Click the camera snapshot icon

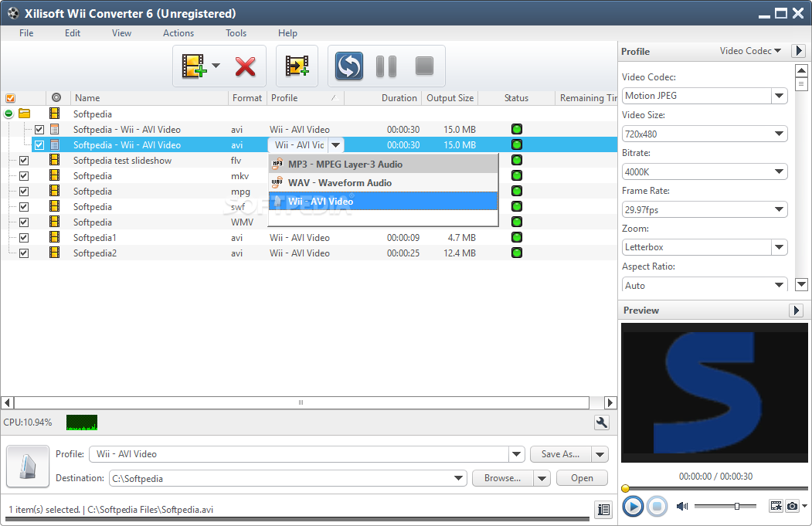(792, 506)
